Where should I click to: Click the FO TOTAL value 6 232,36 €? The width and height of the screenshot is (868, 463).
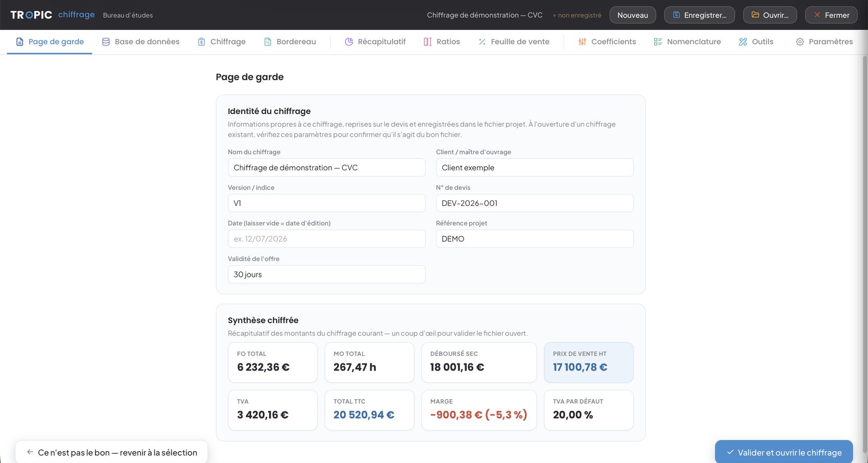[x=263, y=367]
